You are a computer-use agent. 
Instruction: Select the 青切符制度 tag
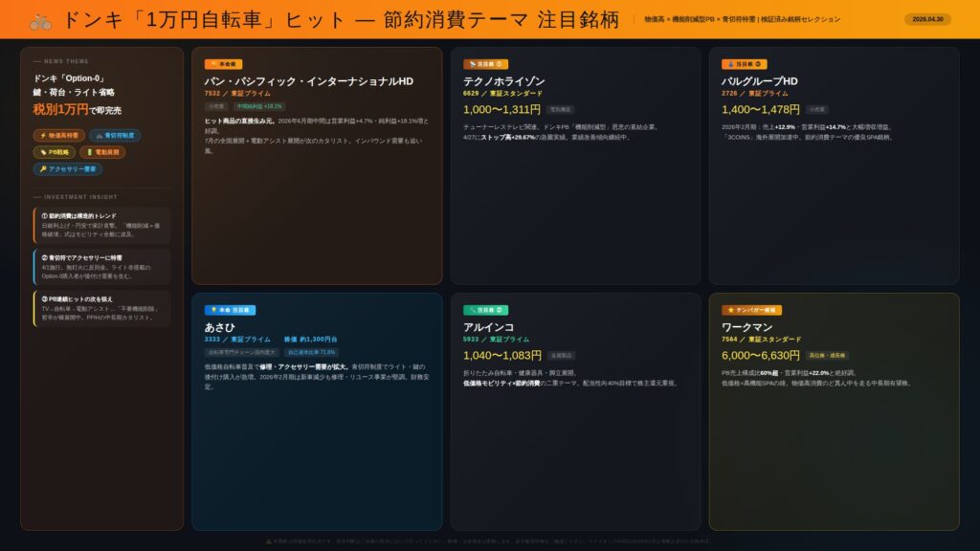point(117,136)
